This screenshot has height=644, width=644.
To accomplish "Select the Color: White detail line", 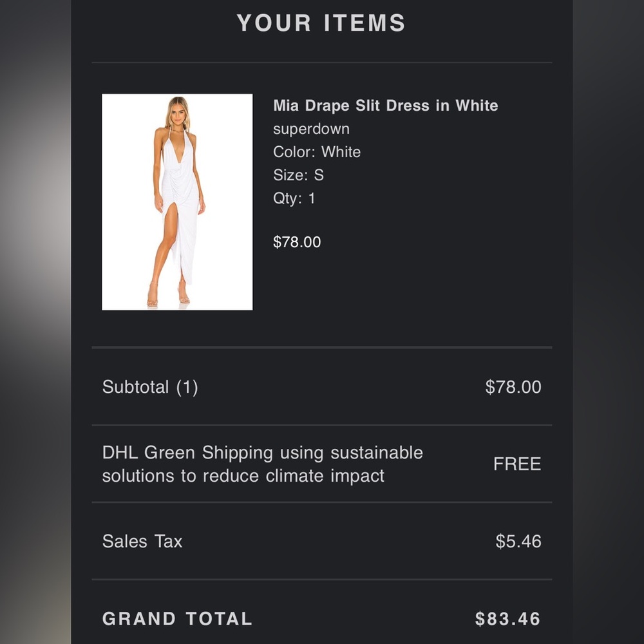I will [317, 152].
